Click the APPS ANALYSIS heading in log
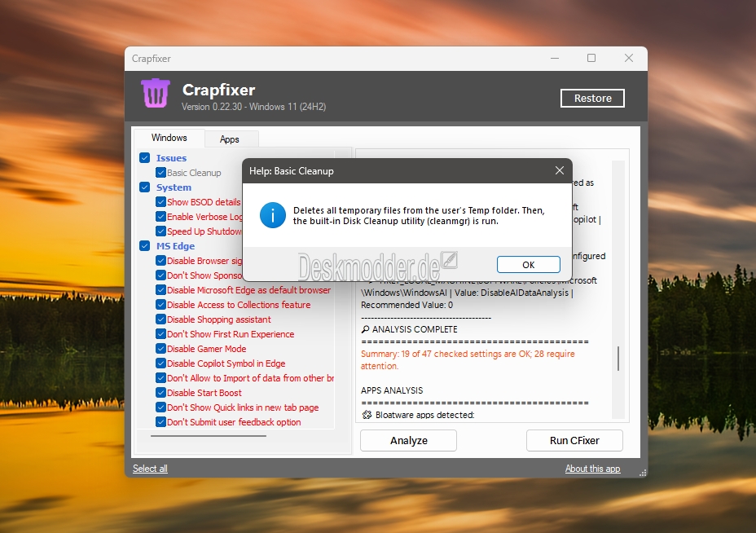The image size is (756, 533). (x=392, y=390)
